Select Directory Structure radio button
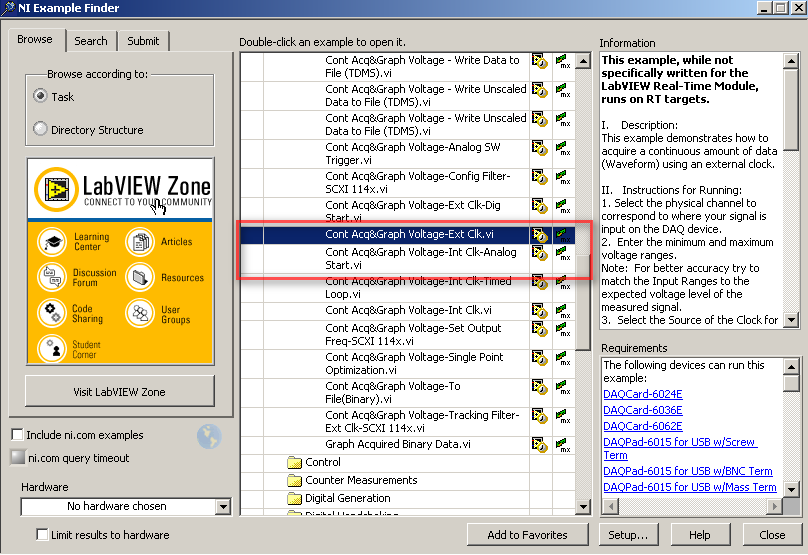 tap(40, 129)
